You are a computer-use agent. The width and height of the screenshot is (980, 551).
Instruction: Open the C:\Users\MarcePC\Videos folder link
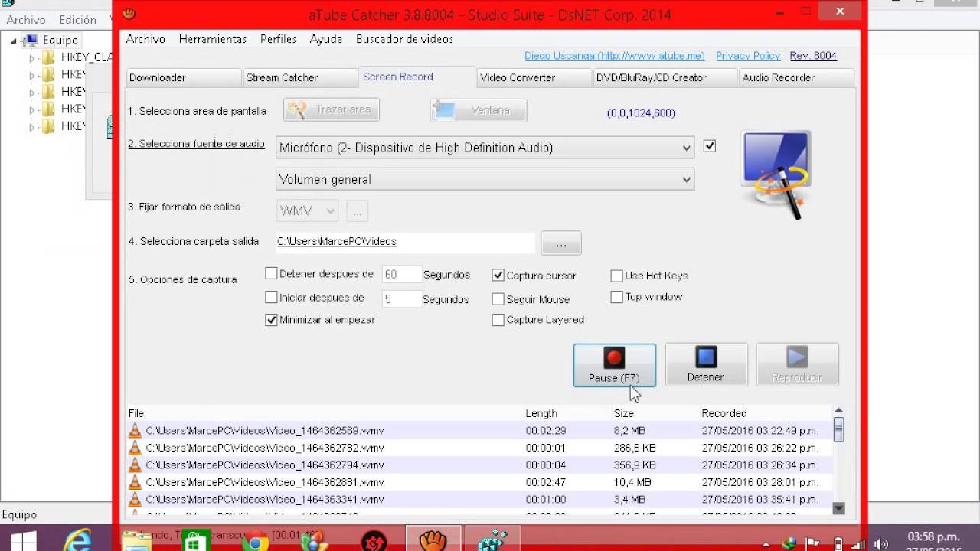[337, 241]
